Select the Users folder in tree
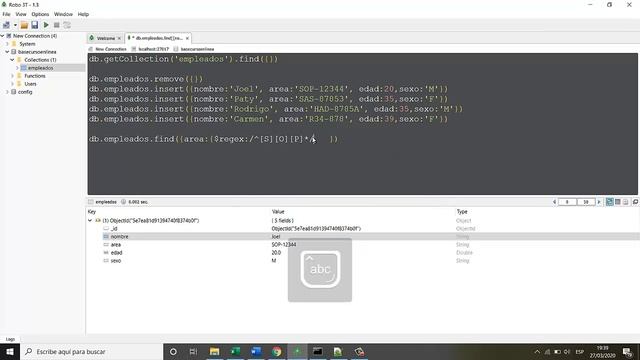Screen dimensions: 640x360 coord(30,84)
